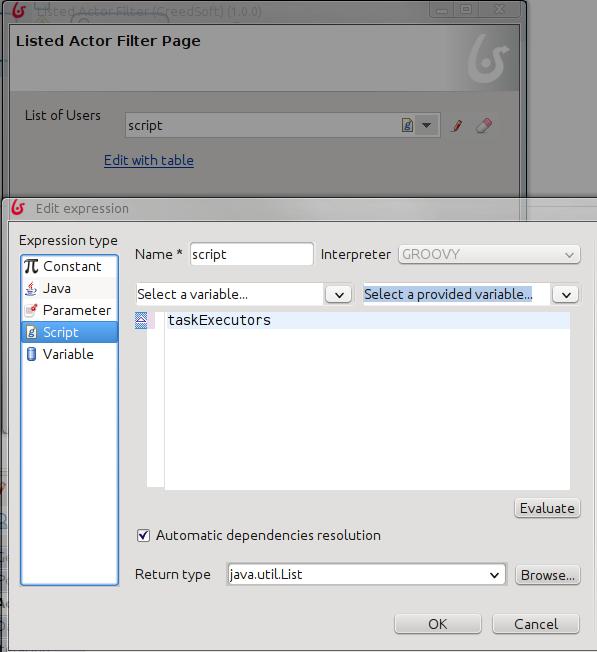
Task: Click the Groovy script icon in List of Users field
Action: click(x=407, y=125)
